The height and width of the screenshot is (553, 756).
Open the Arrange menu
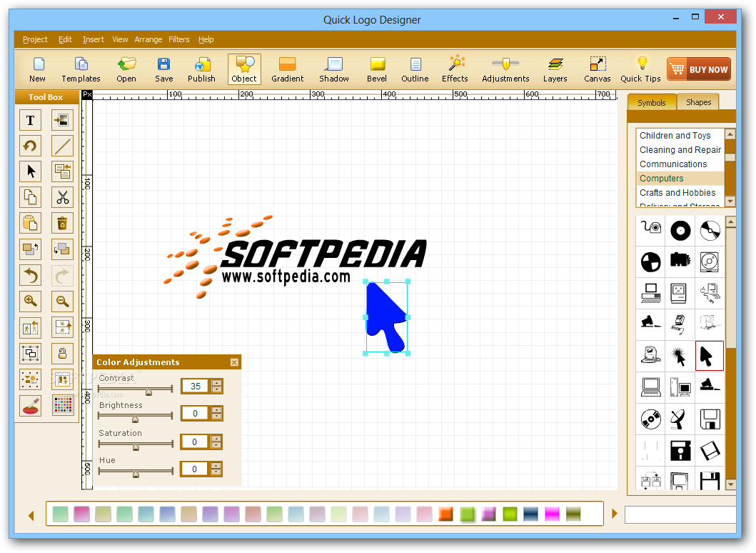pyautogui.click(x=148, y=39)
